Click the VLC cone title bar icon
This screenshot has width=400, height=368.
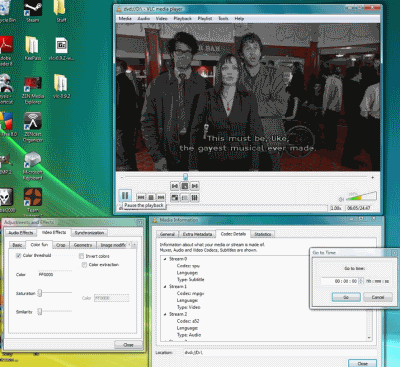(x=119, y=9)
